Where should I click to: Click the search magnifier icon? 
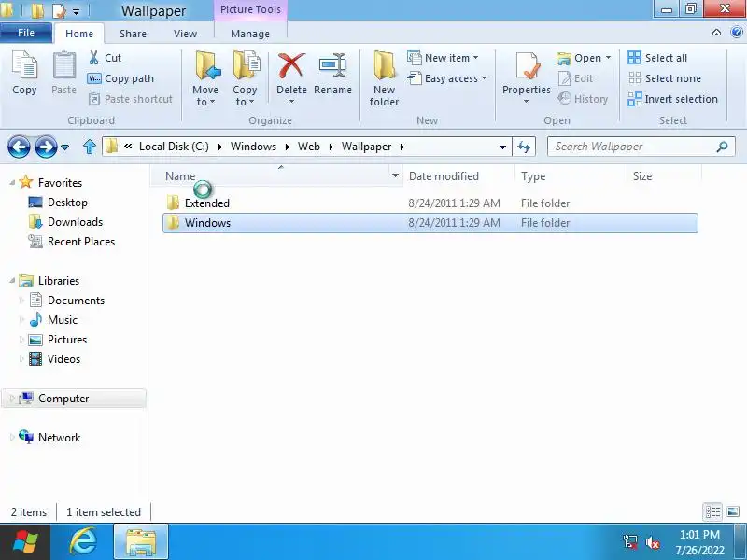pyautogui.click(x=722, y=147)
